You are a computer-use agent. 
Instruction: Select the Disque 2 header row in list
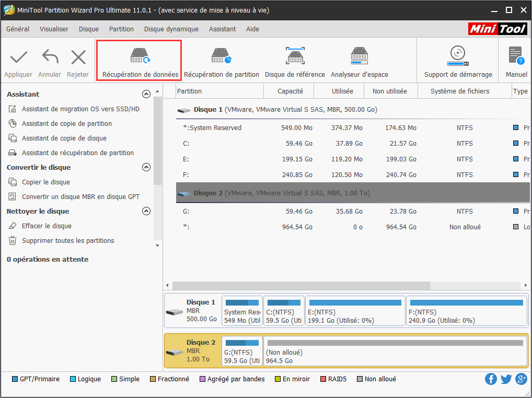[353, 193]
